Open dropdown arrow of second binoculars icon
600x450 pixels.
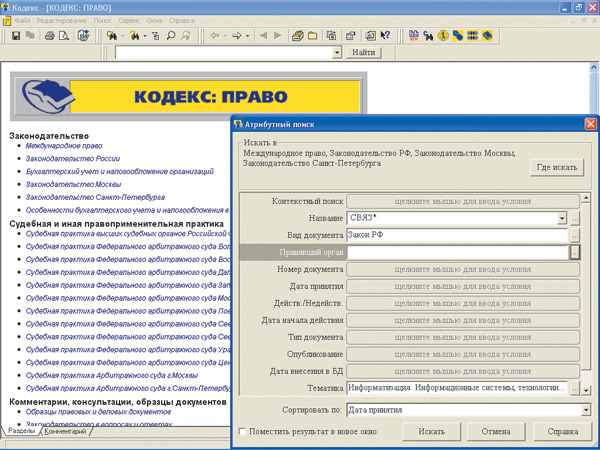click(x=145, y=36)
